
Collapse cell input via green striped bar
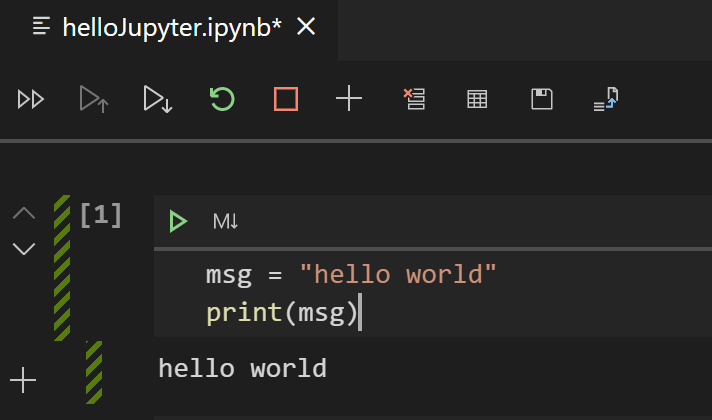tap(62, 266)
